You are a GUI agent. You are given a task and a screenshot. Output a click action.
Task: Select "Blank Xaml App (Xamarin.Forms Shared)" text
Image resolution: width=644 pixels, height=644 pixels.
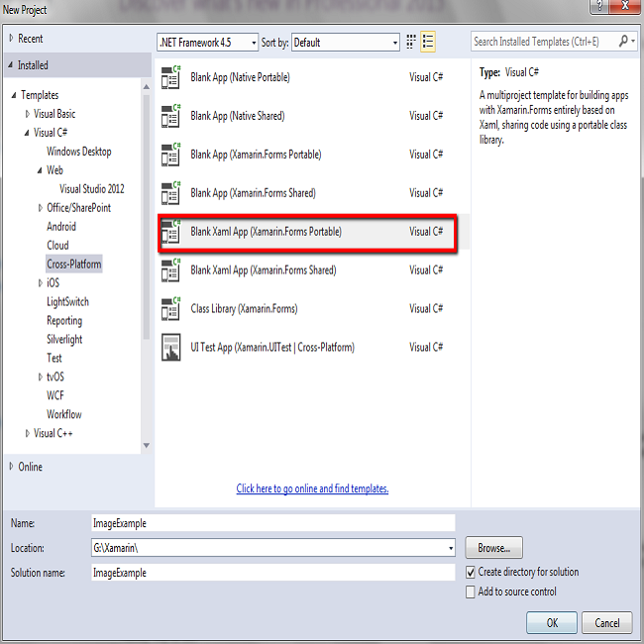(264, 270)
